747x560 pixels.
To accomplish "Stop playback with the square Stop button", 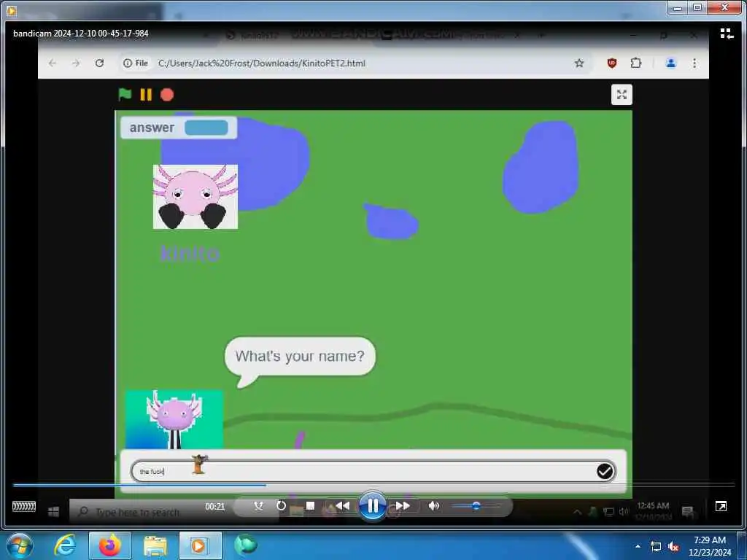I will coord(310,506).
